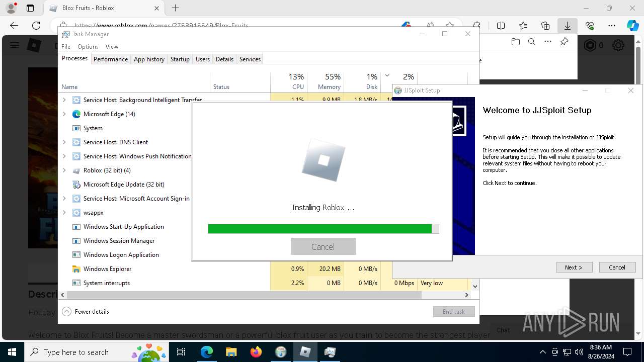The image size is (644, 362).
Task: Open Task Manager View menu
Action: pyautogui.click(x=112, y=46)
